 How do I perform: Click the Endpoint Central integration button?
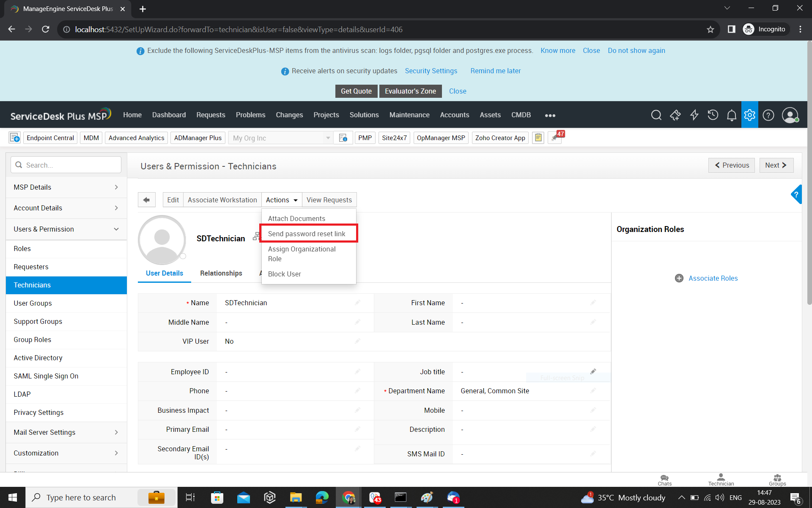click(50, 138)
